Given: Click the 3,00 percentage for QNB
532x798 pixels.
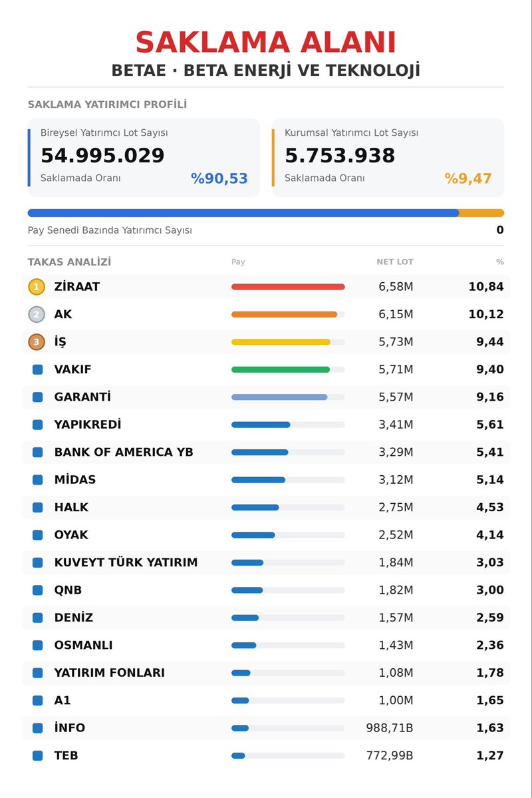Looking at the screenshot, I should (490, 590).
